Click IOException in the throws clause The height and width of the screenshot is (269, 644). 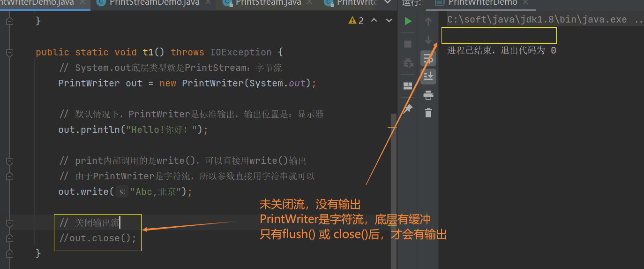[241, 52]
